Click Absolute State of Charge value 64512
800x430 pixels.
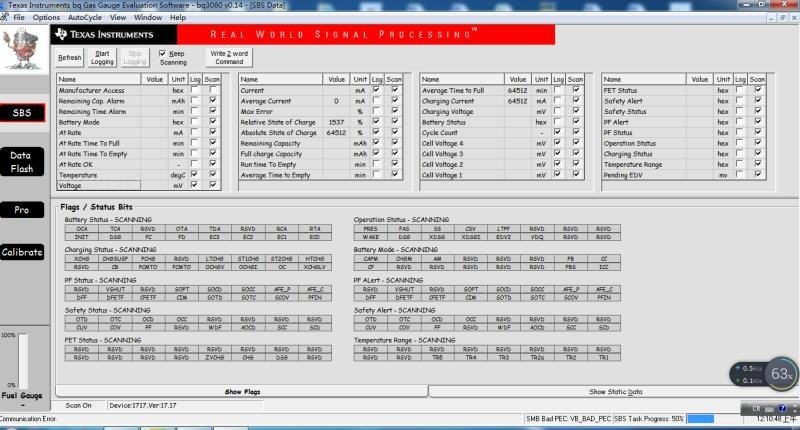click(337, 133)
